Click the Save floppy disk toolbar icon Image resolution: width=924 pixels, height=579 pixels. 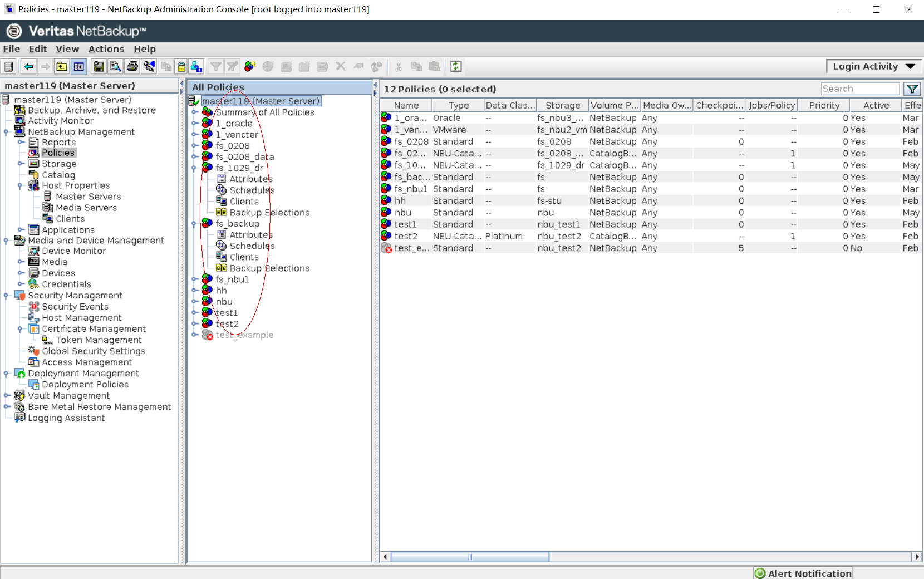[99, 67]
